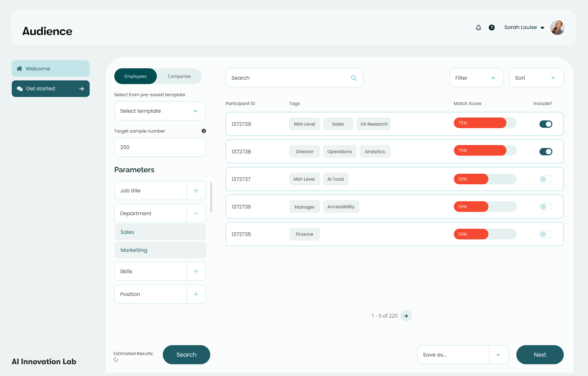Image resolution: width=588 pixels, height=376 pixels.
Task: Click the home icon beside Welcome
Action: coord(19,68)
